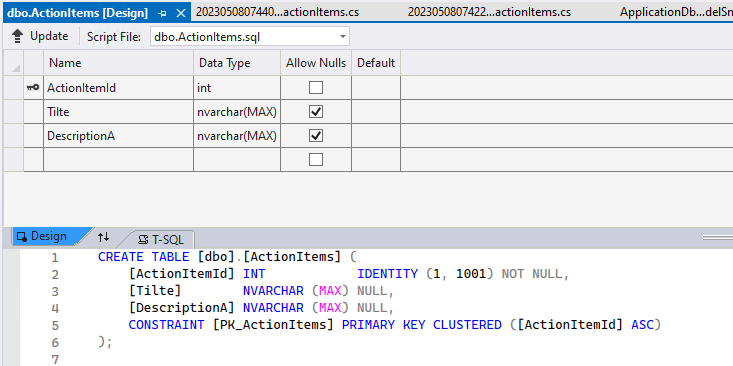
Task: Select the Tilte name cell
Action: [x=118, y=111]
